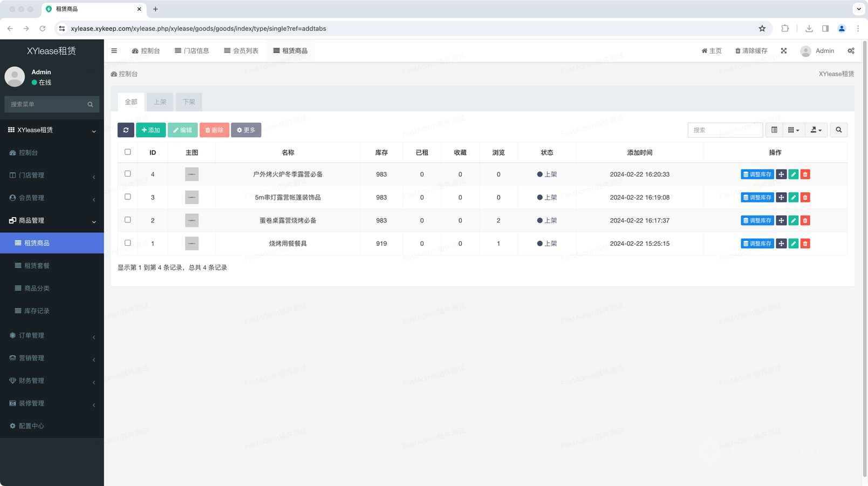
Task: Click the refresh table icon button
Action: (x=126, y=130)
